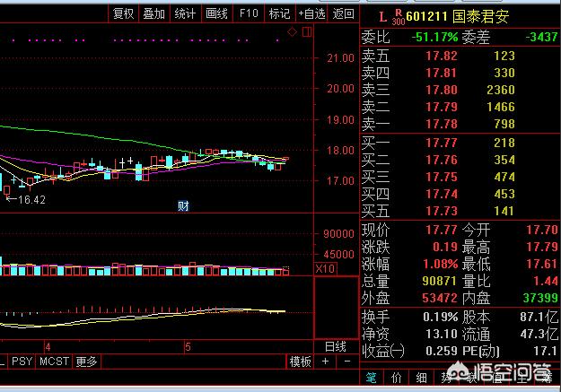This screenshot has height=392, width=561.
Task: Click the X10 volume scale label
Action: pos(323,269)
